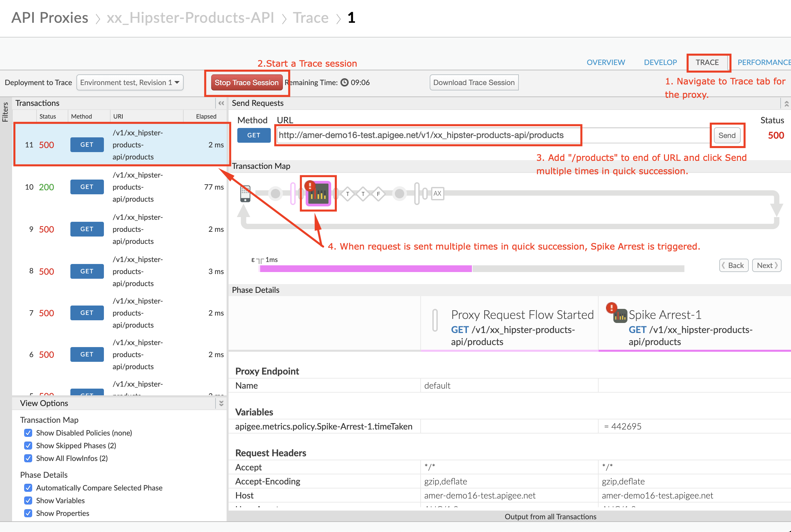The image size is (791, 532).
Task: Collapse the View Options panel
Action: [x=221, y=403]
